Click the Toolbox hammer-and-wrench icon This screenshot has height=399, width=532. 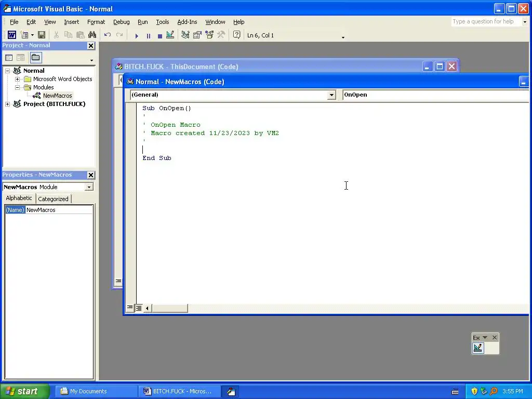[221, 35]
